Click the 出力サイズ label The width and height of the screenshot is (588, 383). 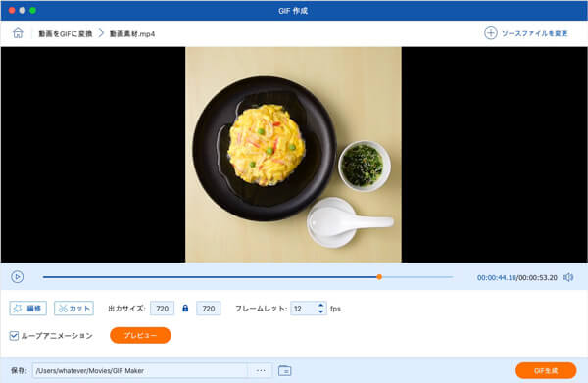[126, 309]
